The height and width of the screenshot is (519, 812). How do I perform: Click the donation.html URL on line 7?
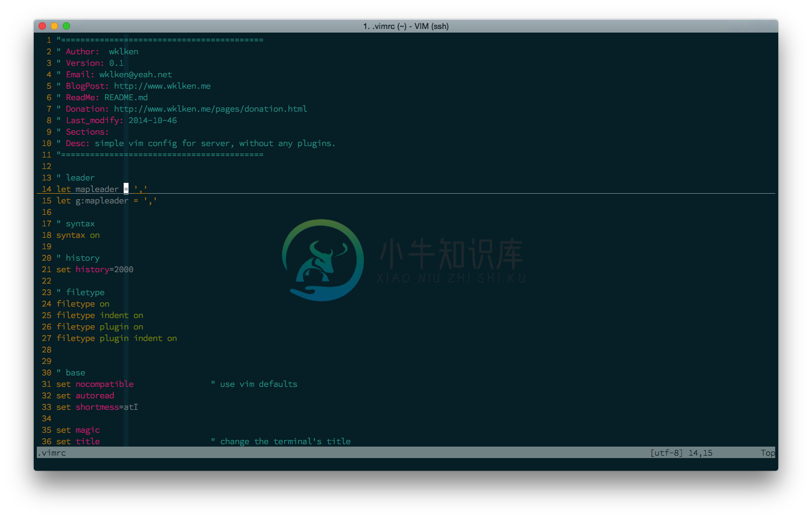211,109
